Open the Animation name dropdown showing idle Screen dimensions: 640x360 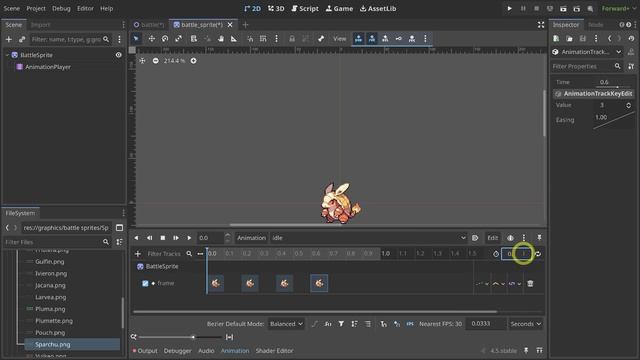click(x=369, y=238)
